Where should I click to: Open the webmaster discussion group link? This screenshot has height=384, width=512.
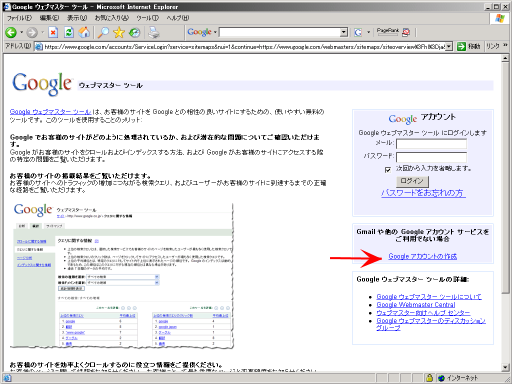coord(431,324)
